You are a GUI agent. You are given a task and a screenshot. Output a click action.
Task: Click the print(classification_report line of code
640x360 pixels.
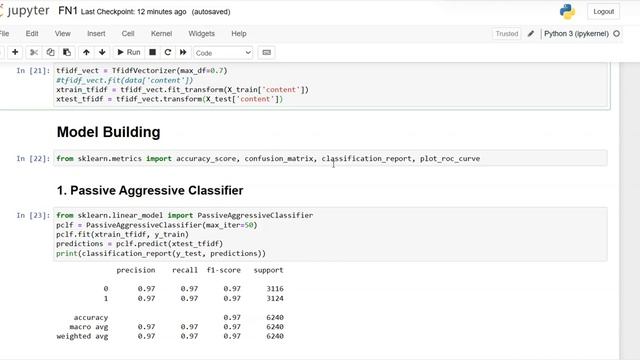[161, 253]
